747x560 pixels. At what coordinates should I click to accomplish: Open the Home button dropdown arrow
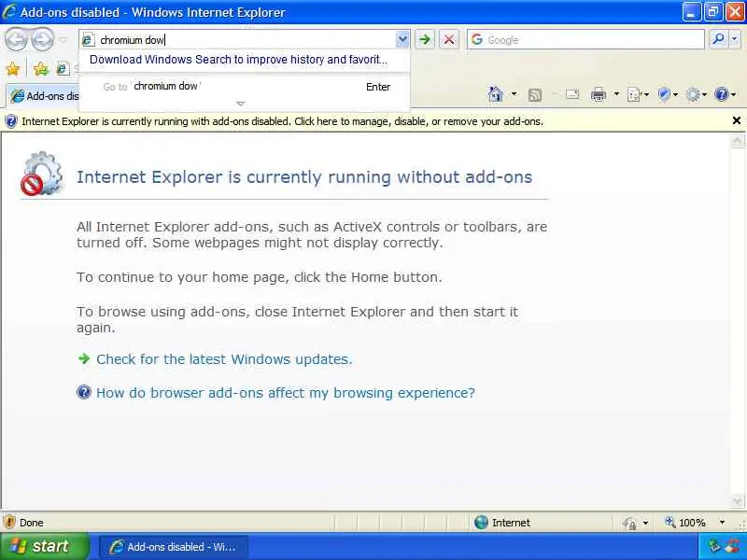514,94
